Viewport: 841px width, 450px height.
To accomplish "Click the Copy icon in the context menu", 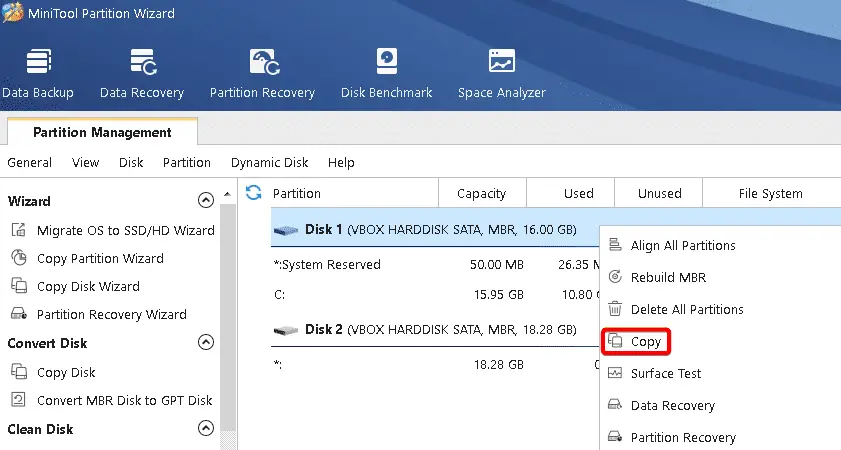I will tap(615, 341).
